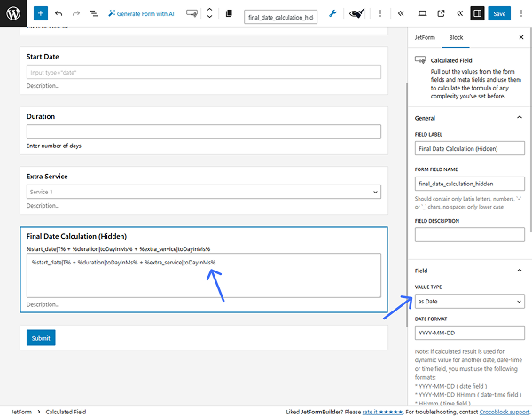This screenshot has height=417, width=532.
Task: Move block down with arrow
Action: pos(209,16)
